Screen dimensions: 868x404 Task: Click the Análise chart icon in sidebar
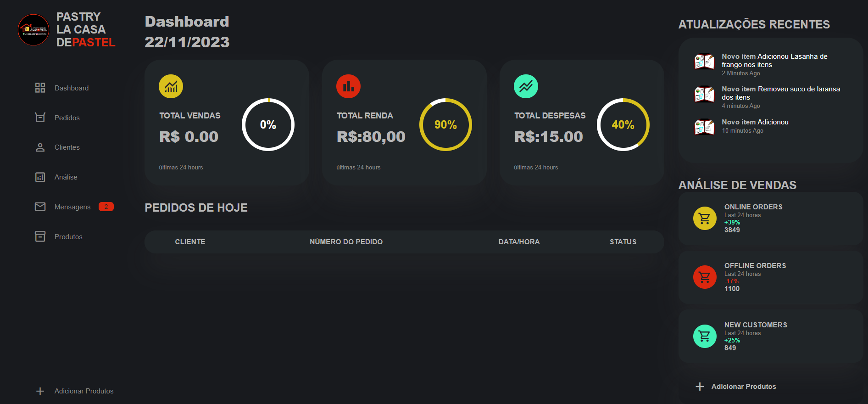pyautogui.click(x=40, y=177)
